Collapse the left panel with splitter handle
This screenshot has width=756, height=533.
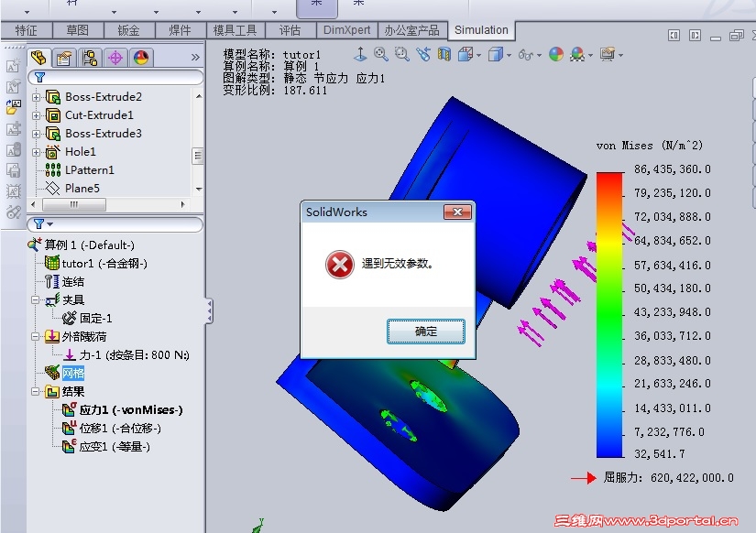pos(209,310)
